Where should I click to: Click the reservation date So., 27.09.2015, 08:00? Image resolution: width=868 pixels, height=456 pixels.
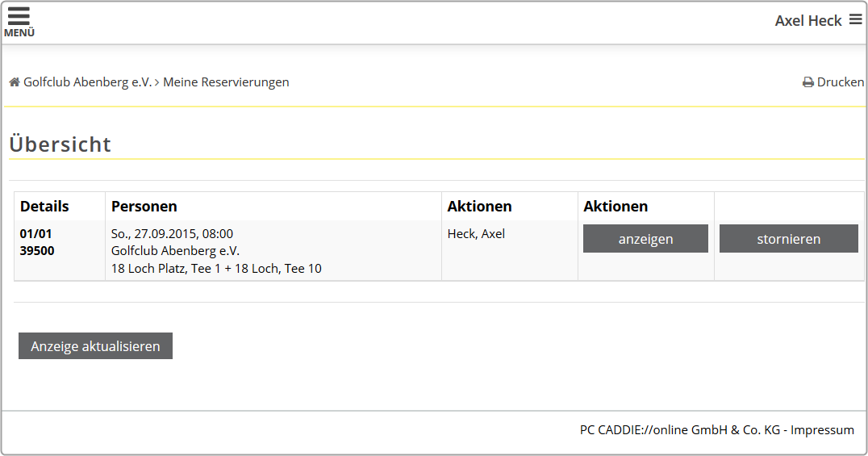click(x=172, y=234)
